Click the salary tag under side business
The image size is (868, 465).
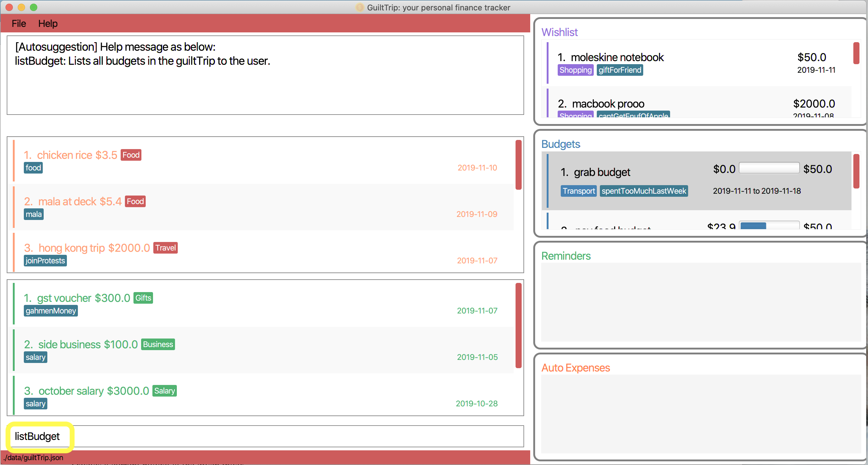[35, 357]
